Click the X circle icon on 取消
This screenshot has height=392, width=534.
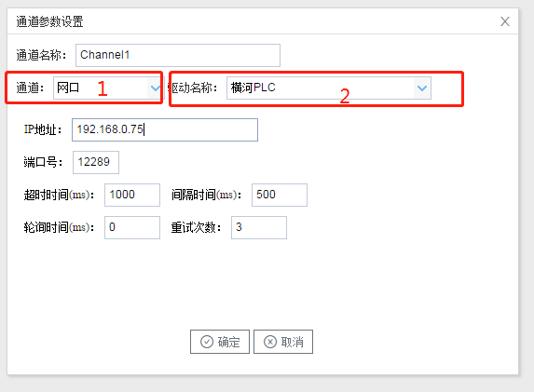point(270,342)
